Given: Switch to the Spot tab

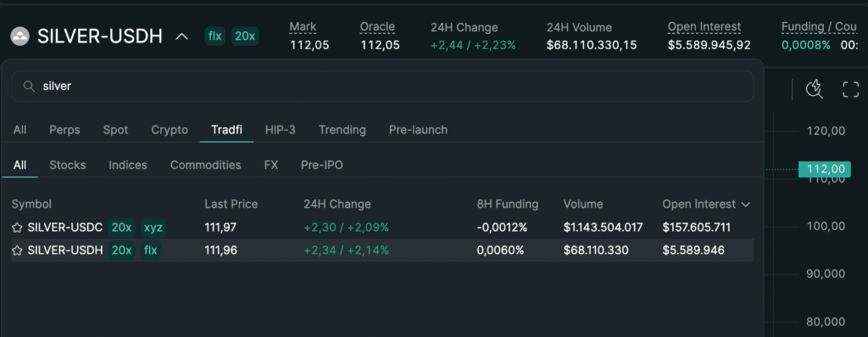Looking at the screenshot, I should pos(115,130).
